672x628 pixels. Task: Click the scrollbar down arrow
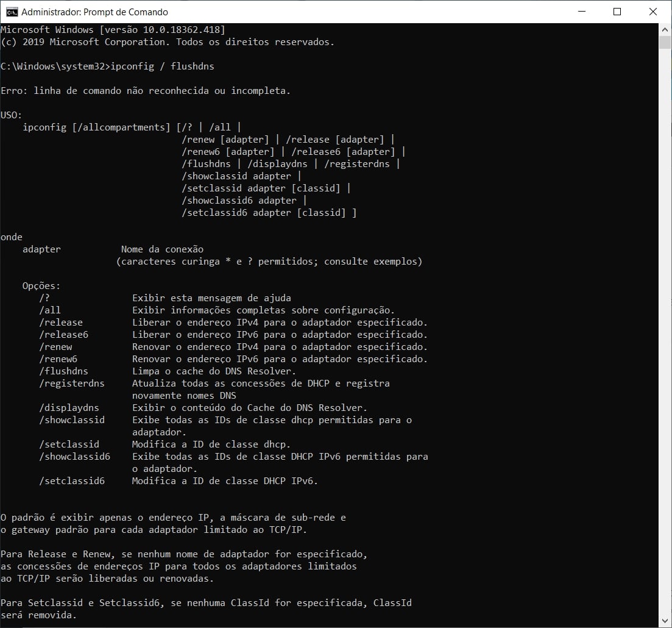665,621
